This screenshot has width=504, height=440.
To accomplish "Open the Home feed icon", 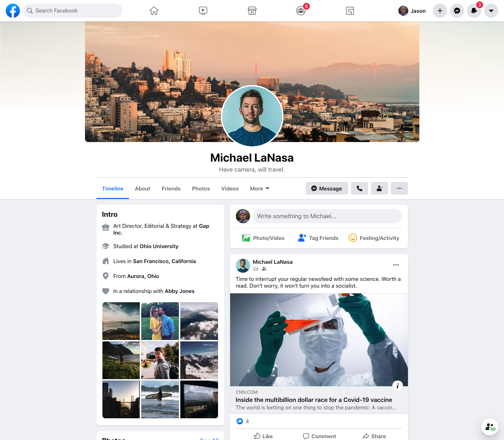I will tap(154, 11).
